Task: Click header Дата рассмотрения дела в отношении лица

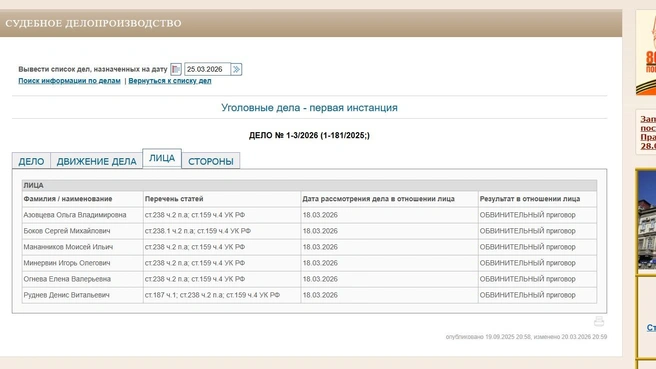Action: click(378, 199)
